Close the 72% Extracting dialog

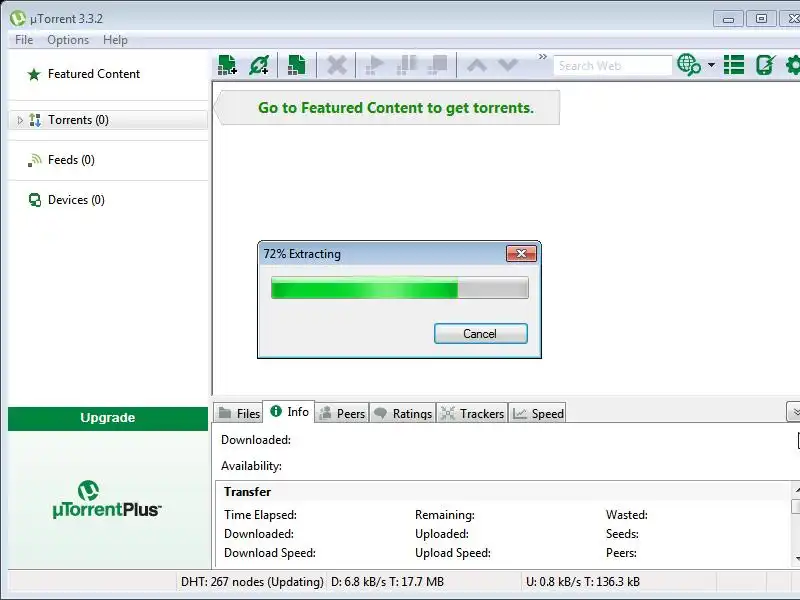tap(521, 254)
